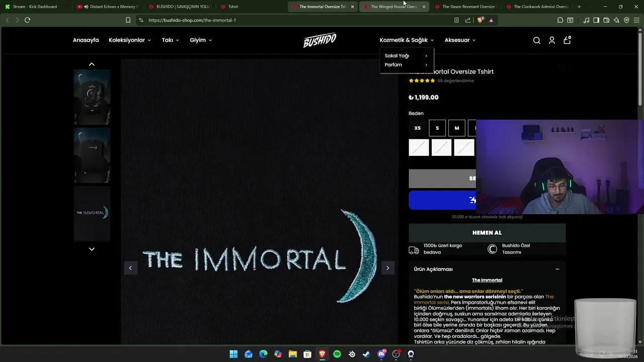
Task: Expand the Kozmetik & Sağlık menu
Action: click(x=407, y=40)
